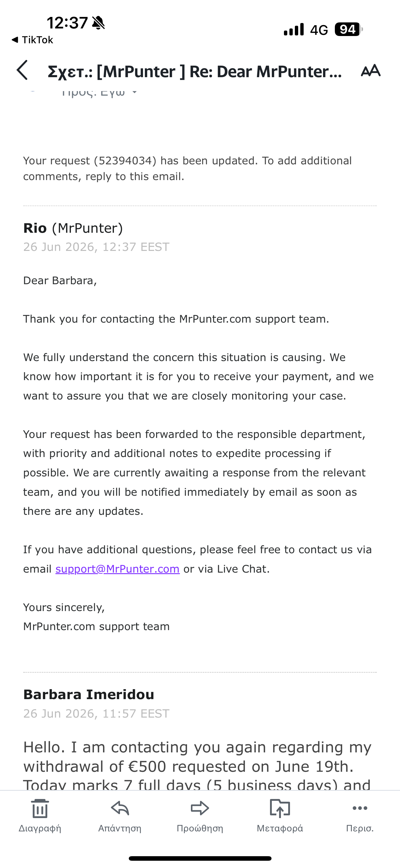Tap the email subject title header
The height and width of the screenshot is (868, 400).
[195, 71]
